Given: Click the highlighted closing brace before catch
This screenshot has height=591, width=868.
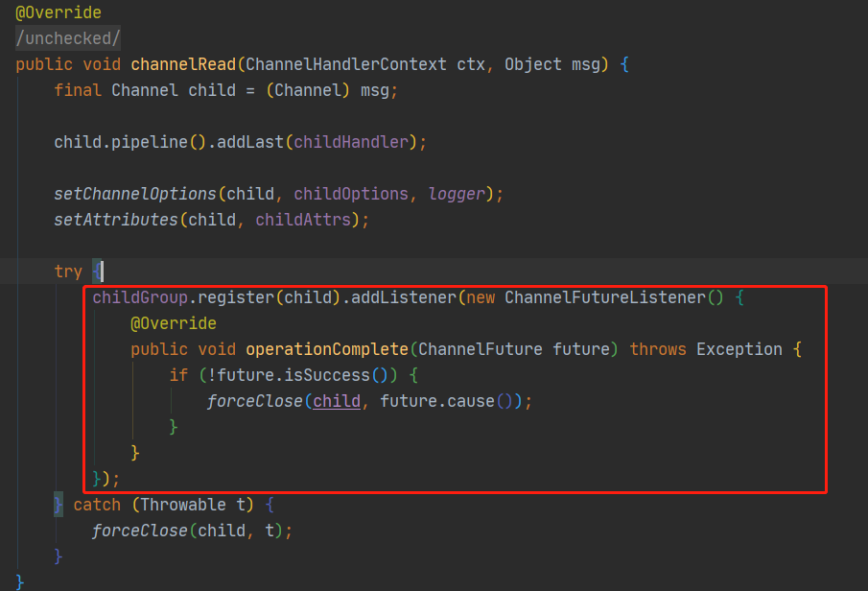Looking at the screenshot, I should pyautogui.click(x=59, y=505).
